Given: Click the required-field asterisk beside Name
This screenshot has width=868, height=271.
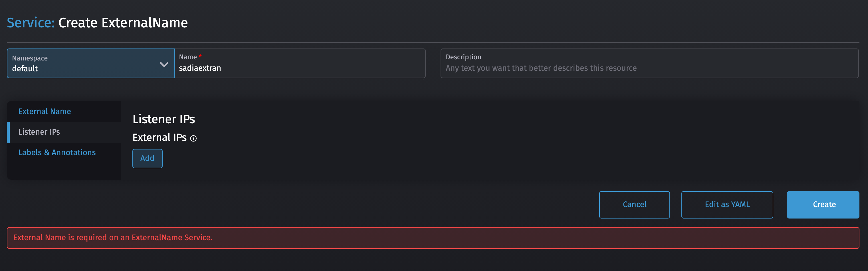Looking at the screenshot, I should click(200, 56).
